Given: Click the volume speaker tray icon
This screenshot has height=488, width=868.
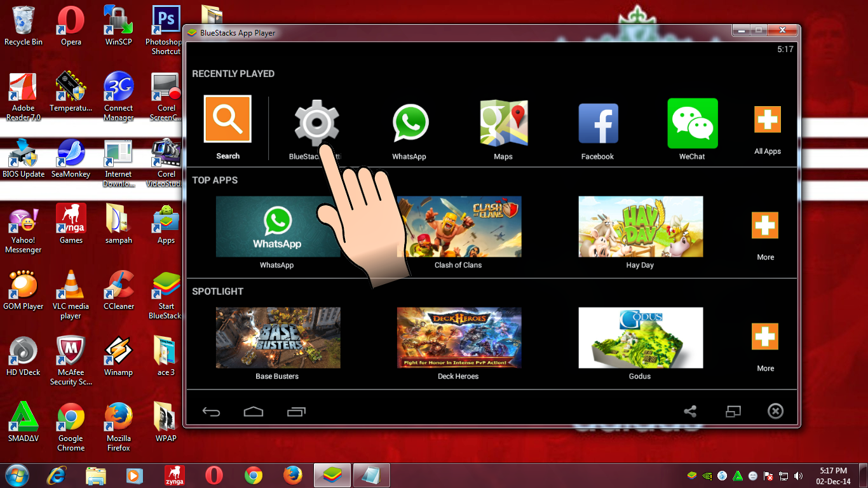Looking at the screenshot, I should (799, 475).
